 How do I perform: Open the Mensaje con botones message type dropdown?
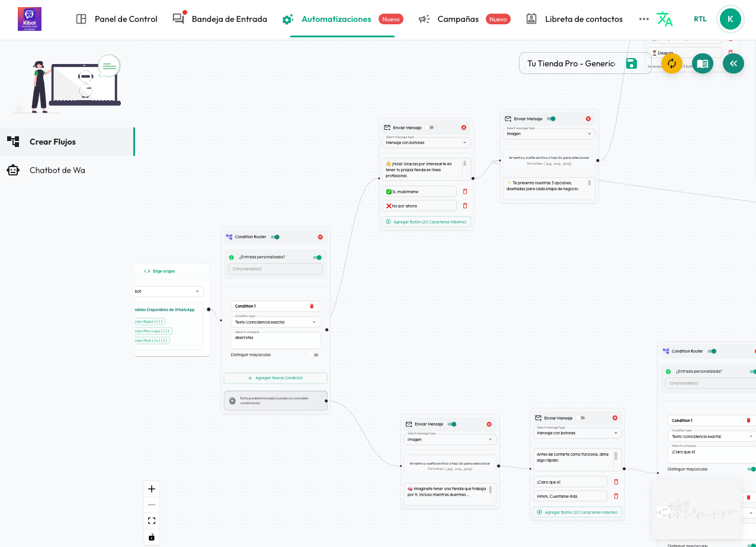426,142
